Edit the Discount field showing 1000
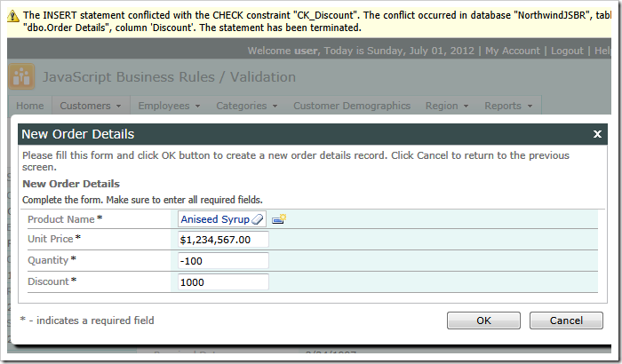Screen dimensions: 622x364 tap(223, 282)
